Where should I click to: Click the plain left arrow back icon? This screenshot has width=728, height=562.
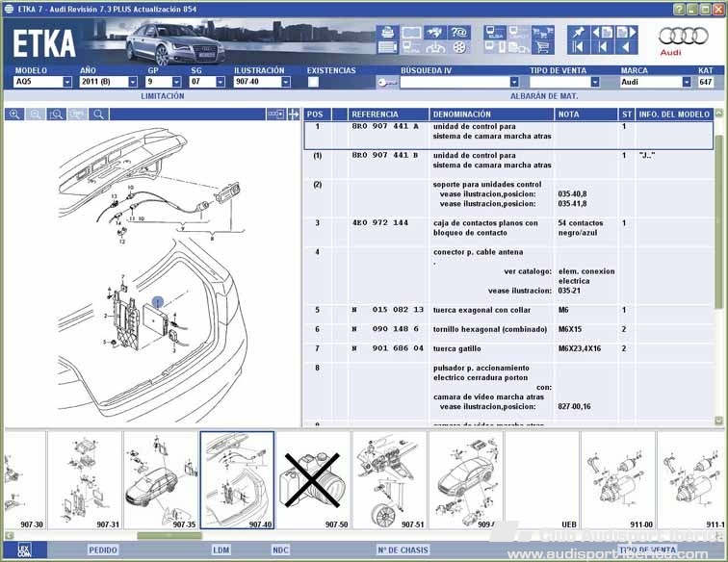click(x=626, y=47)
